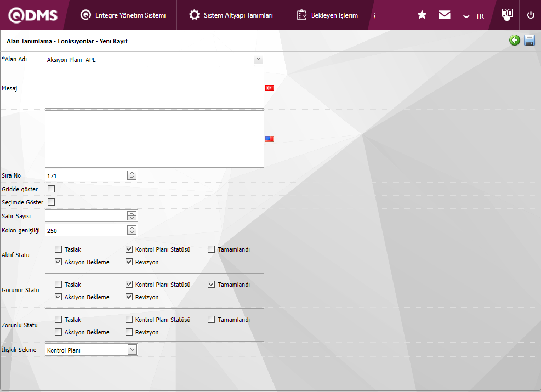Click the green back arrow icon
The height and width of the screenshot is (392, 541).
pyautogui.click(x=514, y=40)
